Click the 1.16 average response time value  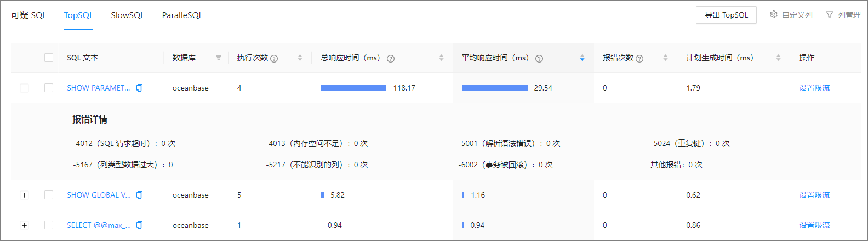[x=478, y=195]
